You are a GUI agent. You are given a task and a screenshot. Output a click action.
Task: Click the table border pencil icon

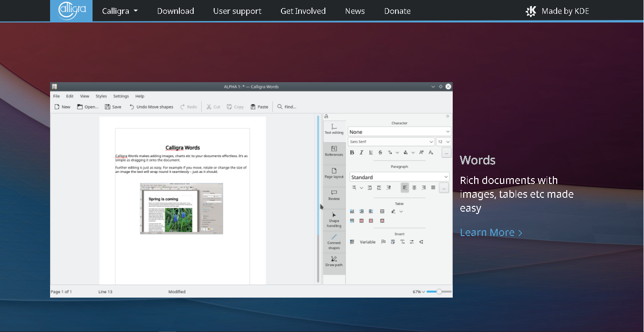point(394,211)
